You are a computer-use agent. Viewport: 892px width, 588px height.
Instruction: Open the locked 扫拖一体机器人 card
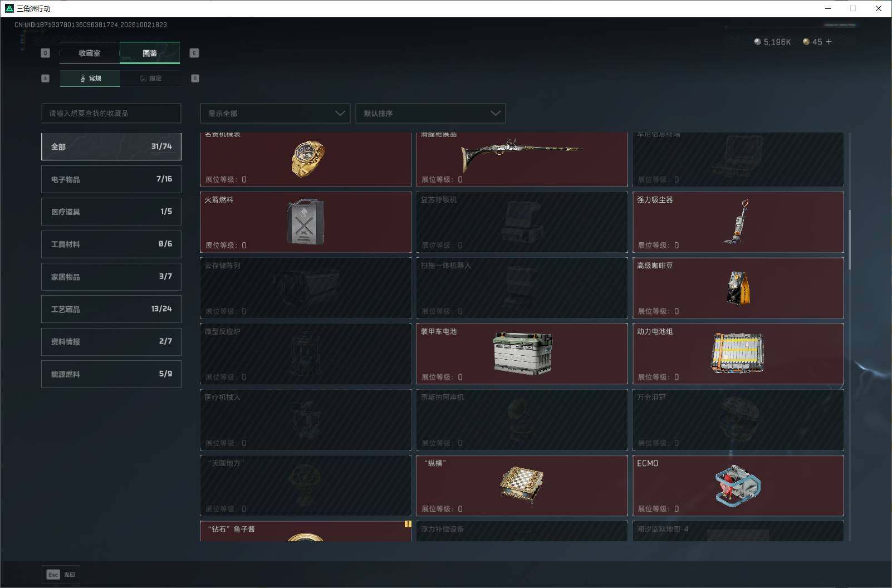tap(522, 288)
